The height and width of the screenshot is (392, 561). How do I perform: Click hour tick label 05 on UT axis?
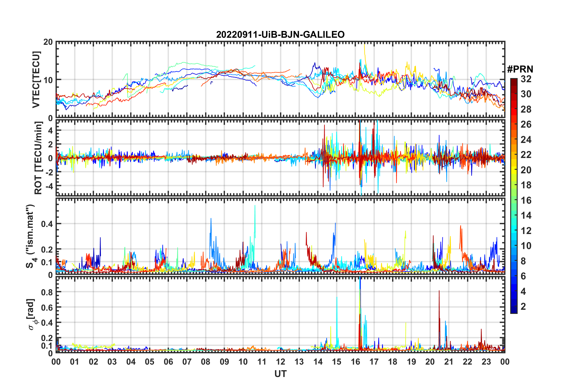(x=150, y=362)
